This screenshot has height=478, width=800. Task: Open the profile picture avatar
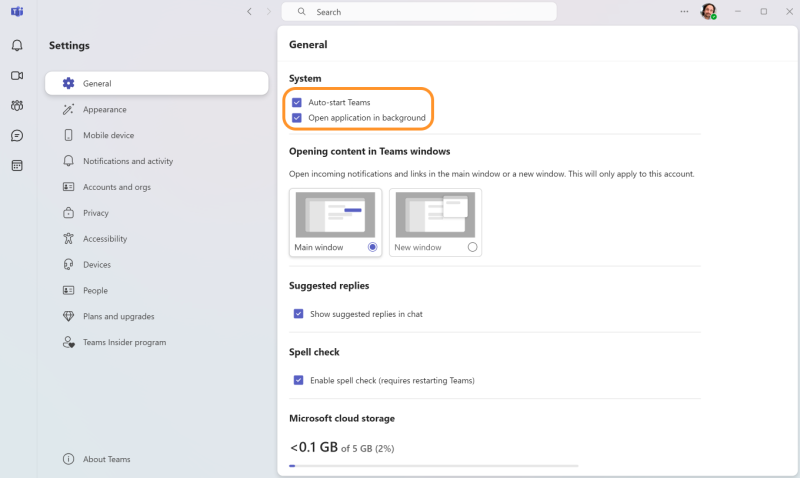coord(708,11)
